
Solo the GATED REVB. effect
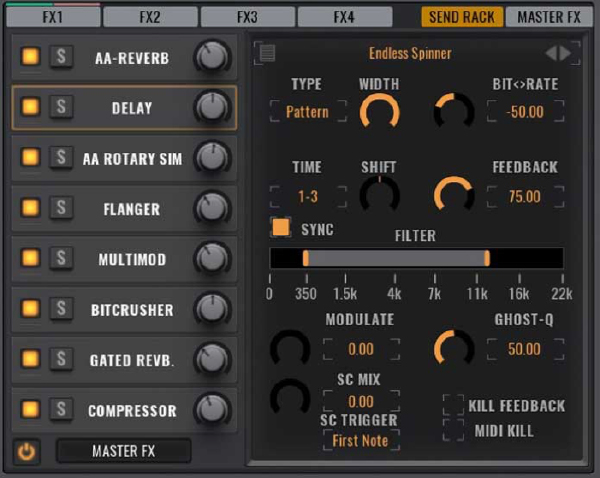[61, 359]
